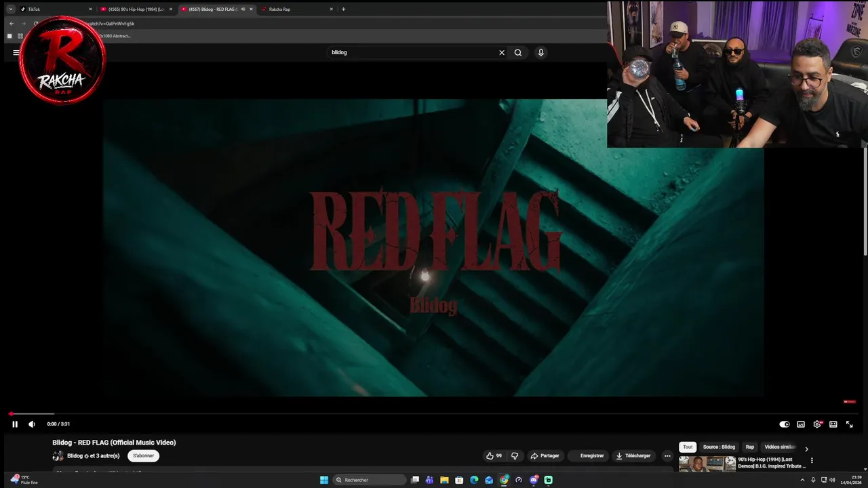Close the Rakcha Rap browser tab
Screen dimensions: 868x488
pyautogui.click(x=331, y=9)
